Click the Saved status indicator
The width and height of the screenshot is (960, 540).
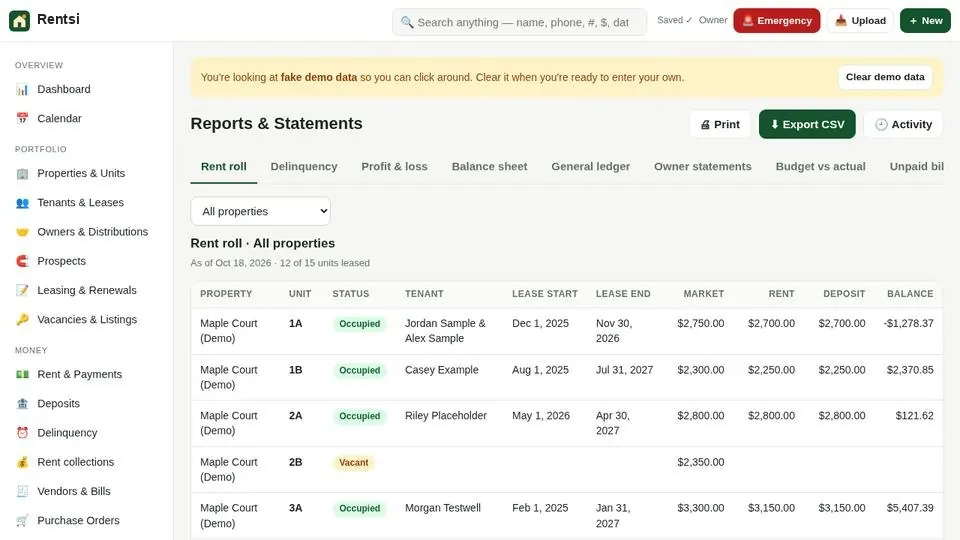click(674, 20)
